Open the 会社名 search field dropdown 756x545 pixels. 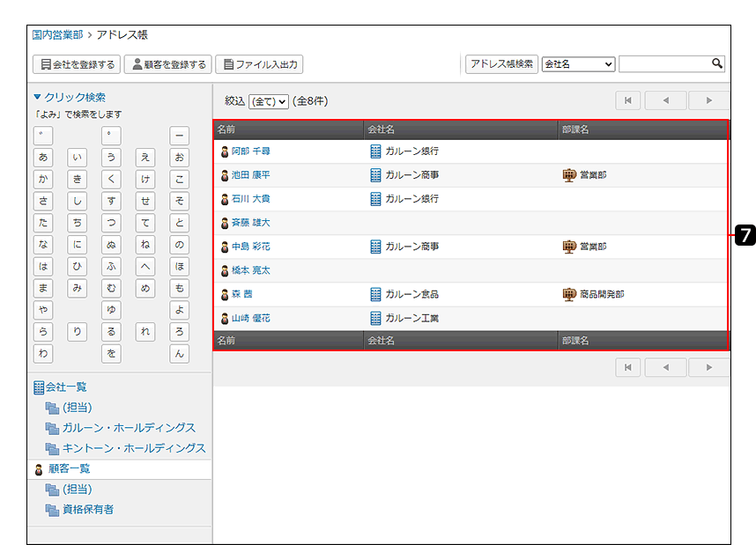pos(578,64)
